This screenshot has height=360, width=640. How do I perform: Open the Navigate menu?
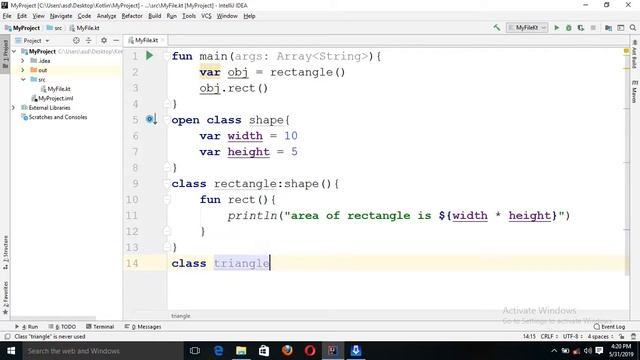(x=61, y=16)
